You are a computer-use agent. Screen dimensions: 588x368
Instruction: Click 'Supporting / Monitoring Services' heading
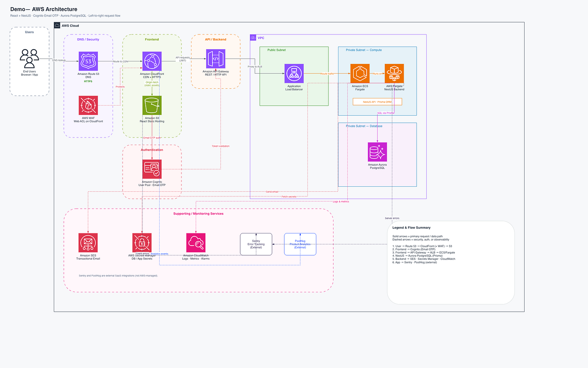point(198,214)
